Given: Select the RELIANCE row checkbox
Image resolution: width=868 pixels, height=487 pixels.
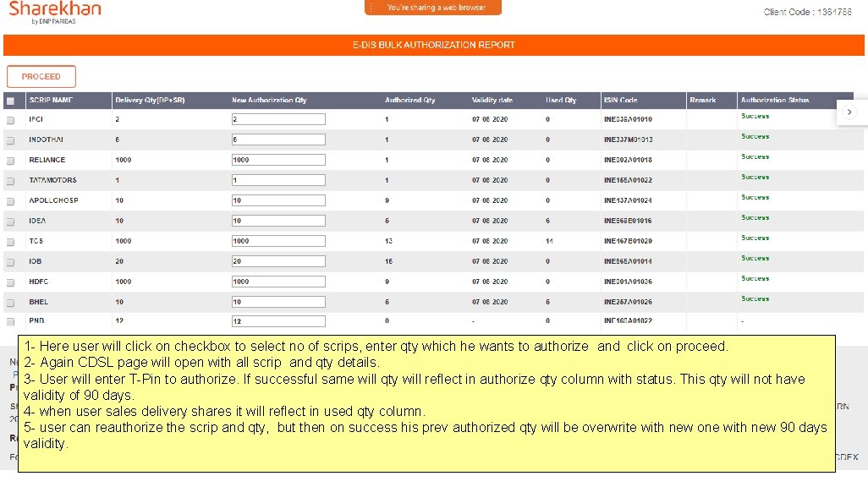Looking at the screenshot, I should tap(10, 161).
